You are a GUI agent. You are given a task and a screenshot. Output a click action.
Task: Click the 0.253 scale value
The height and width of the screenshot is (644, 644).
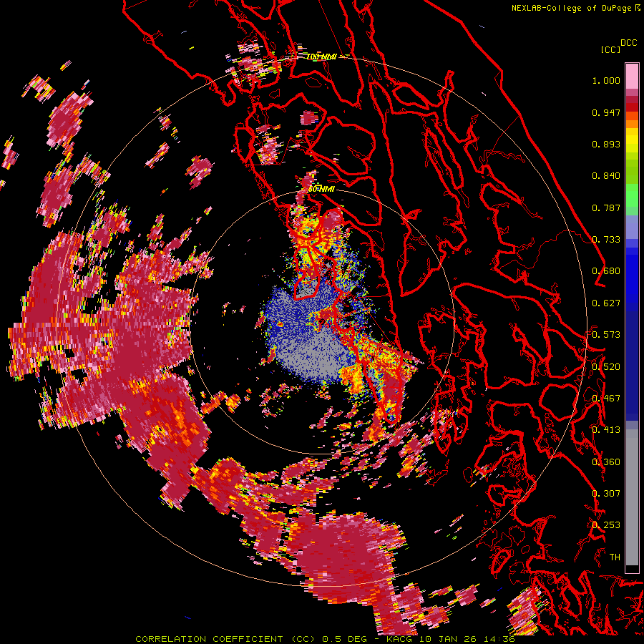pyautogui.click(x=606, y=525)
